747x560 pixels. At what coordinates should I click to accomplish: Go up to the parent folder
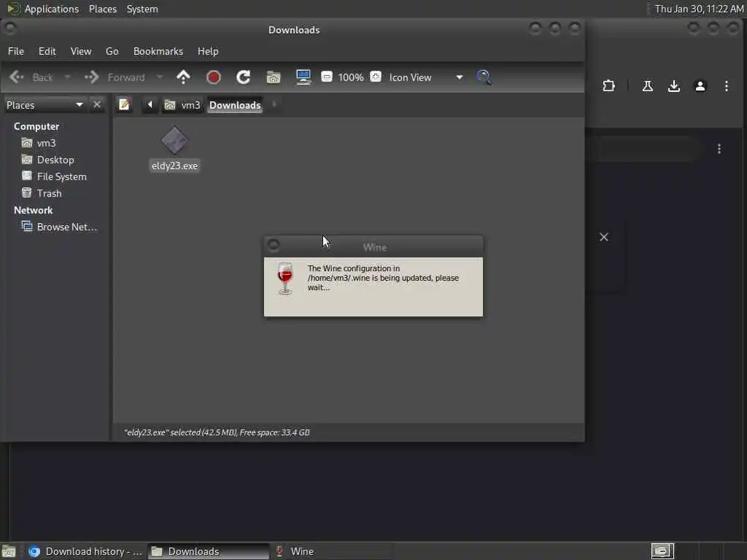(183, 77)
